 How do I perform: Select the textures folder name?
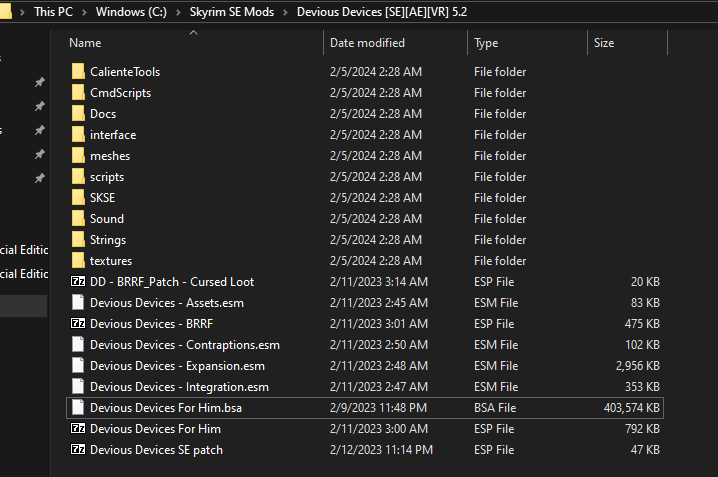111,261
